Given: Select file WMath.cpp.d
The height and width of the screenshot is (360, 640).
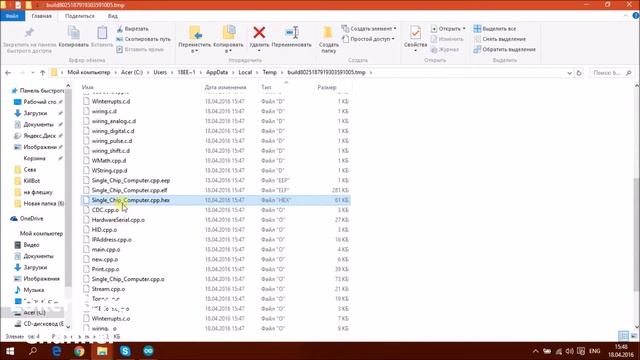Looking at the screenshot, I should tap(109, 161).
